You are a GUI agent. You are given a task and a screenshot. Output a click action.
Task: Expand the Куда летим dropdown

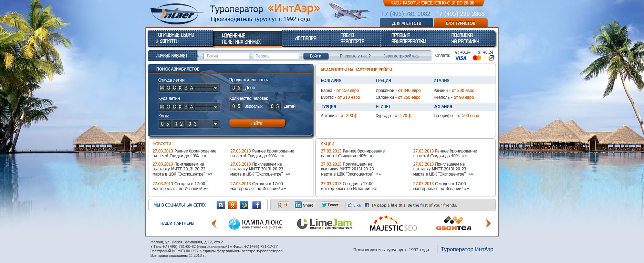tap(215, 107)
